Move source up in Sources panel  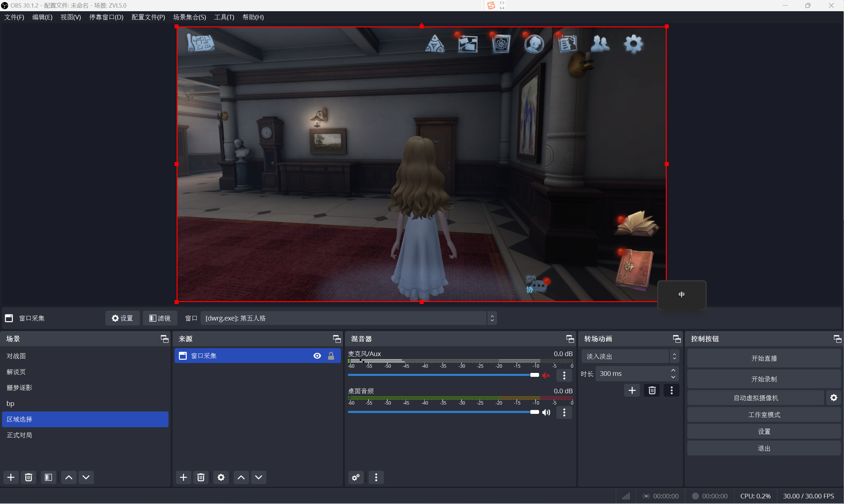pos(241,477)
